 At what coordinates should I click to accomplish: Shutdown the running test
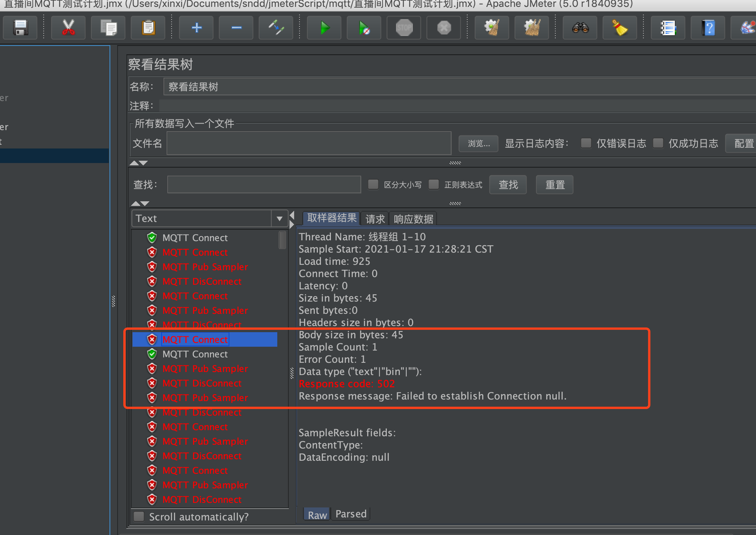click(443, 27)
